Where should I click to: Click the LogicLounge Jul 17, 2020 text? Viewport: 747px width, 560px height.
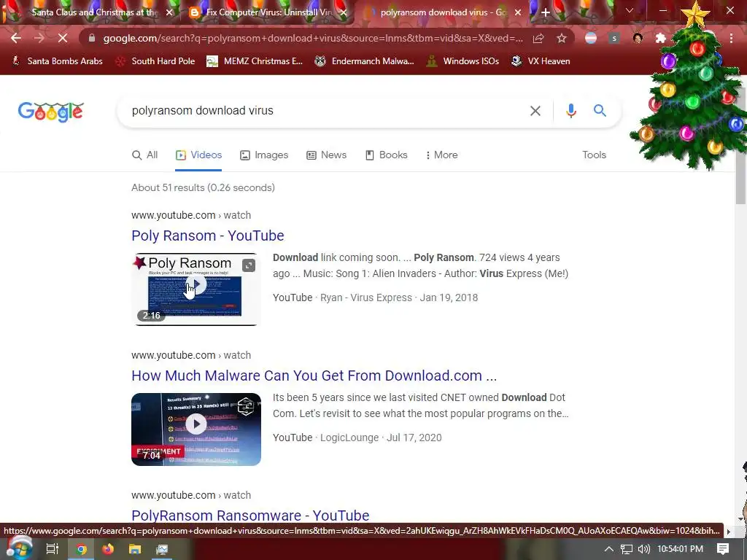click(381, 437)
